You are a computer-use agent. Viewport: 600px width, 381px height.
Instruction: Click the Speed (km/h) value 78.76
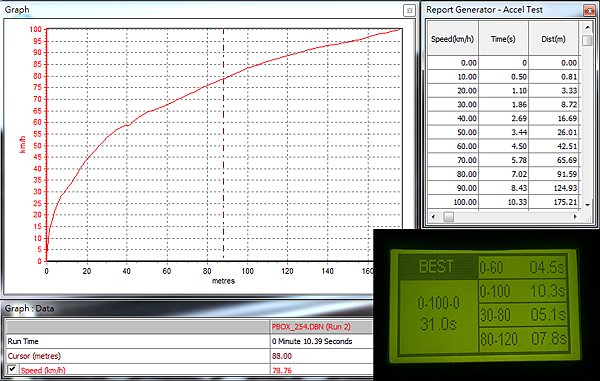[x=282, y=370]
